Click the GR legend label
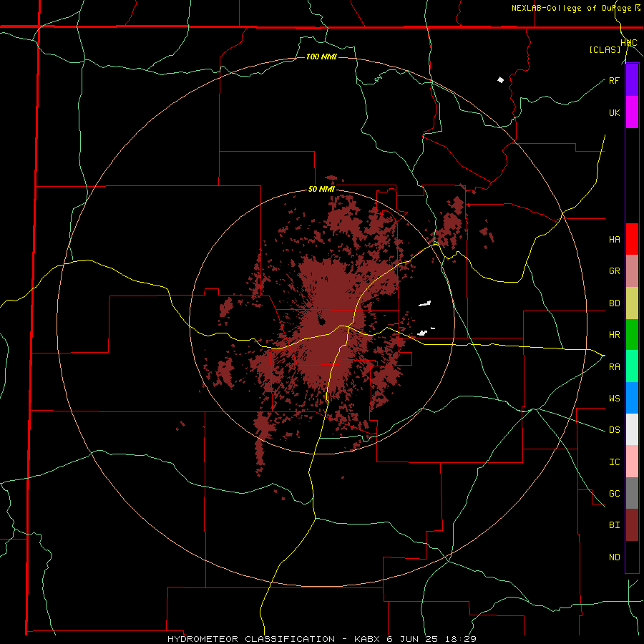The width and height of the screenshot is (644, 644). tap(614, 271)
